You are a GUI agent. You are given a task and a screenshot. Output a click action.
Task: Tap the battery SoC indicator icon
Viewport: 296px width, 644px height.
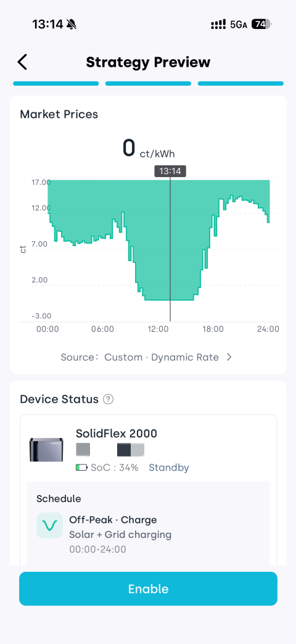(x=81, y=468)
